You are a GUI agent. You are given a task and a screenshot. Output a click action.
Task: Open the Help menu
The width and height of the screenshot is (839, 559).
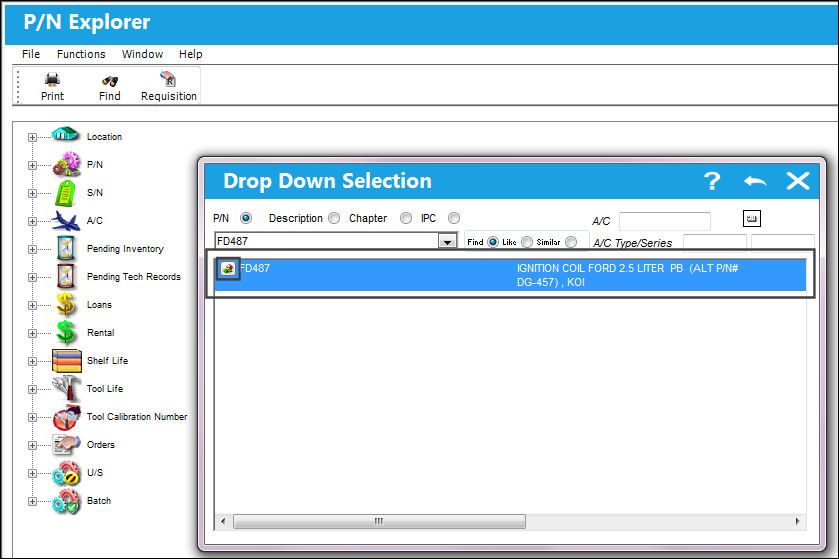pos(190,54)
